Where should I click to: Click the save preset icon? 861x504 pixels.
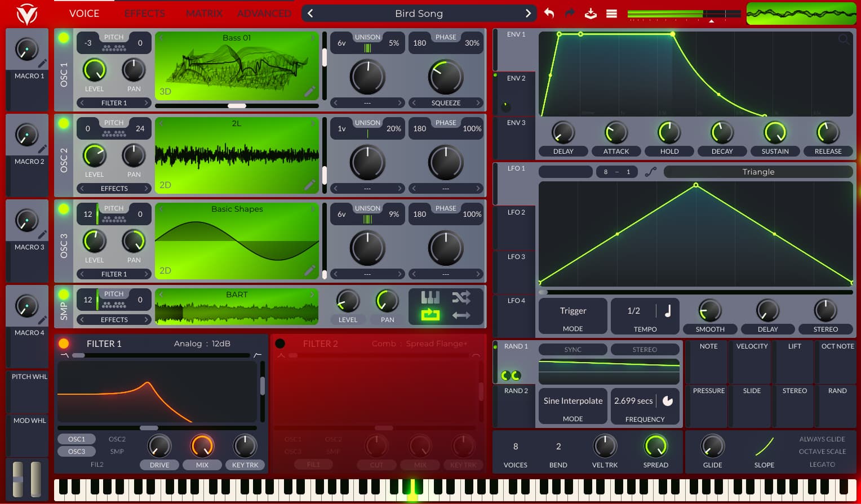591,13
